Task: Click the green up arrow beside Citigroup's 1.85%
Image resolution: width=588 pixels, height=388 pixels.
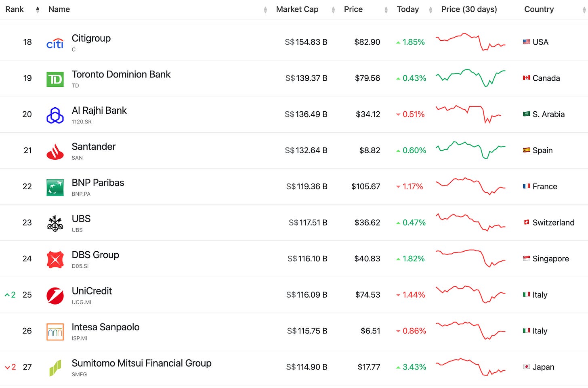Action: pos(399,42)
